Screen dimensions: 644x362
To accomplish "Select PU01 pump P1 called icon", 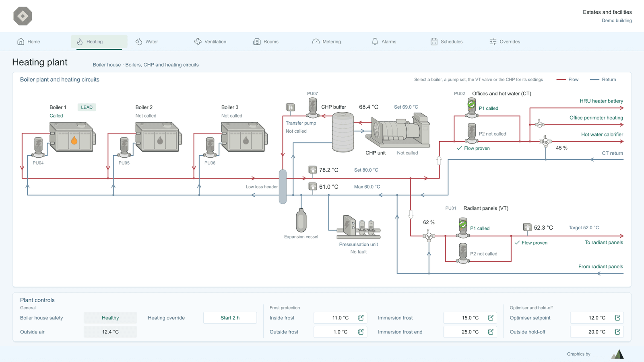I will pyautogui.click(x=463, y=228).
